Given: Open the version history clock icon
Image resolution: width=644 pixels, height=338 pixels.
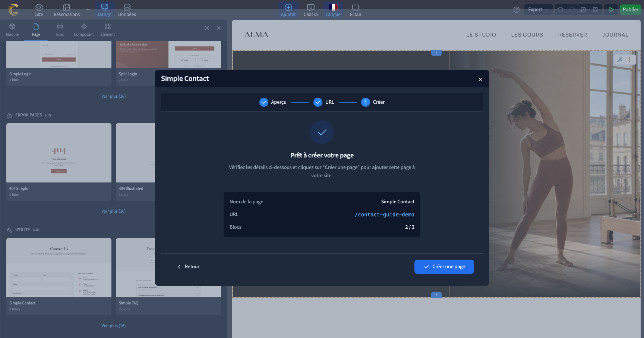Looking at the screenshot, I should pos(583,10).
